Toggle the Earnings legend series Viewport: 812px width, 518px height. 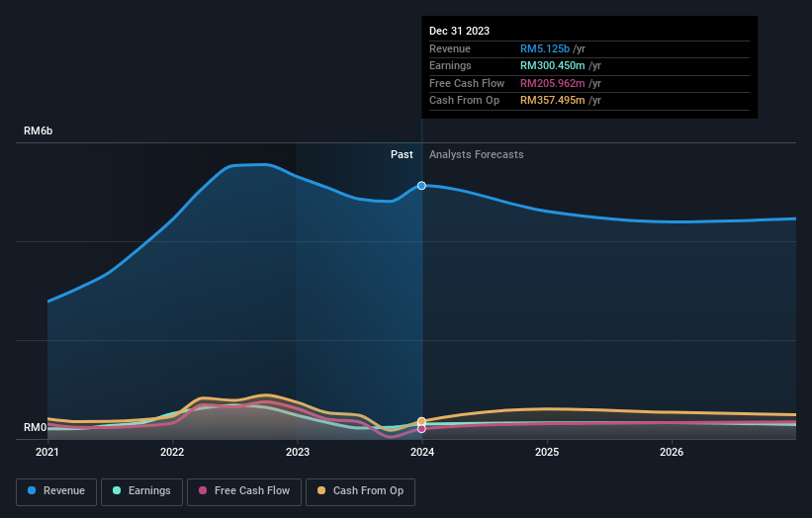[x=141, y=491]
